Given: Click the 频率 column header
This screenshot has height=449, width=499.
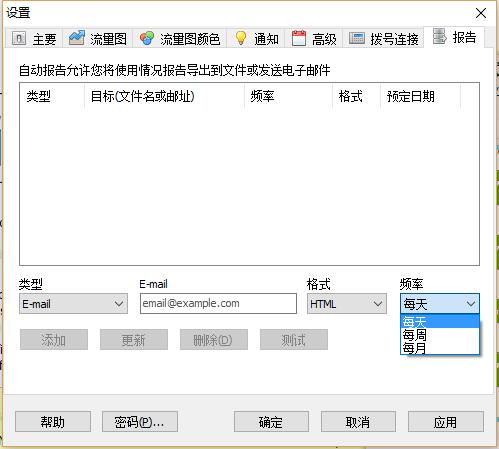Looking at the screenshot, I should point(288,96).
